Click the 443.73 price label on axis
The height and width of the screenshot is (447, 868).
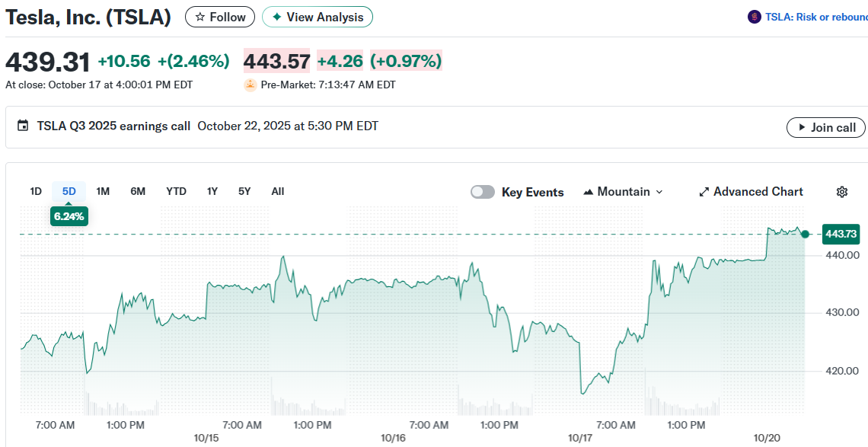click(841, 234)
